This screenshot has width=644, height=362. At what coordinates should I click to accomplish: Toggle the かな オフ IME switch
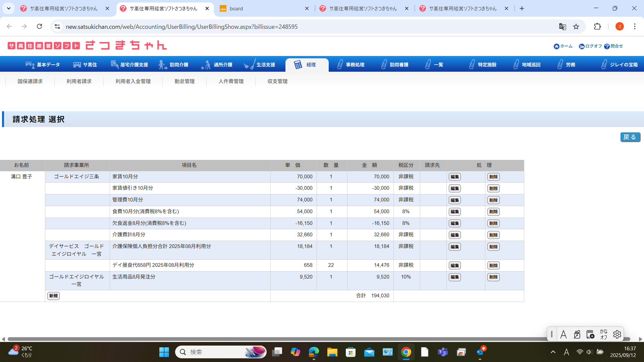603,334
